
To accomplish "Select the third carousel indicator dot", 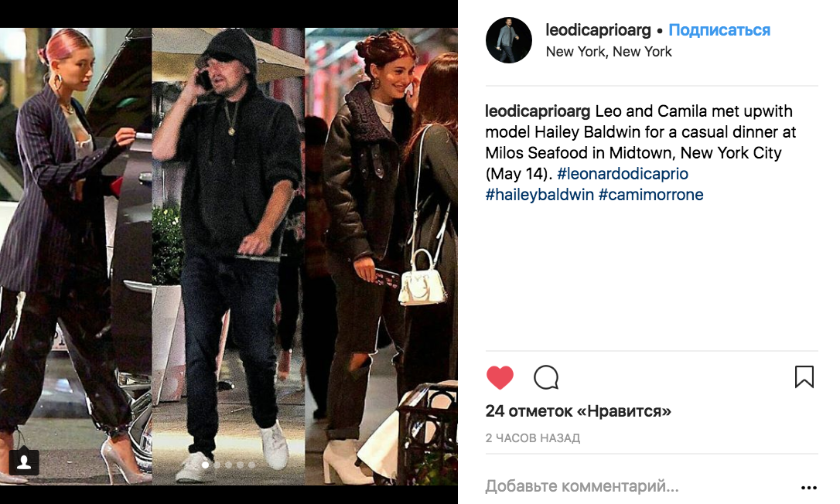I will coord(229,465).
